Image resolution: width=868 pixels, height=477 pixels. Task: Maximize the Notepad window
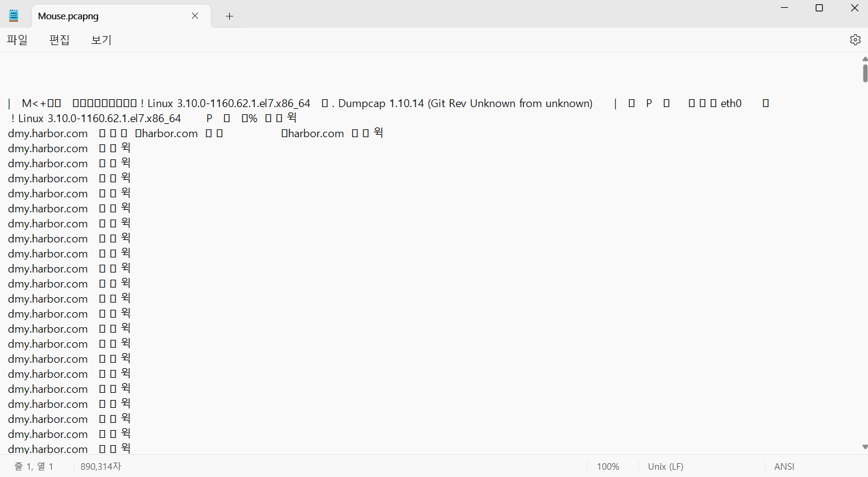point(819,8)
